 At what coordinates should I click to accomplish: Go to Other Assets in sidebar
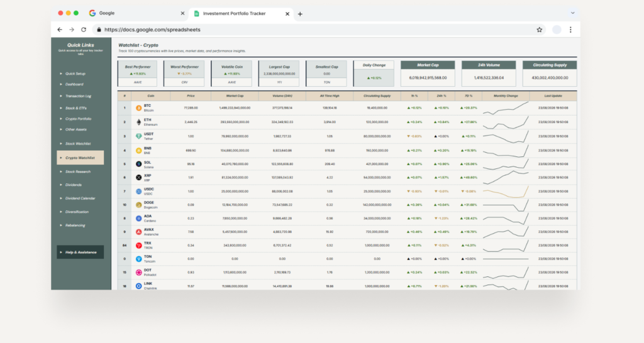pyautogui.click(x=76, y=129)
